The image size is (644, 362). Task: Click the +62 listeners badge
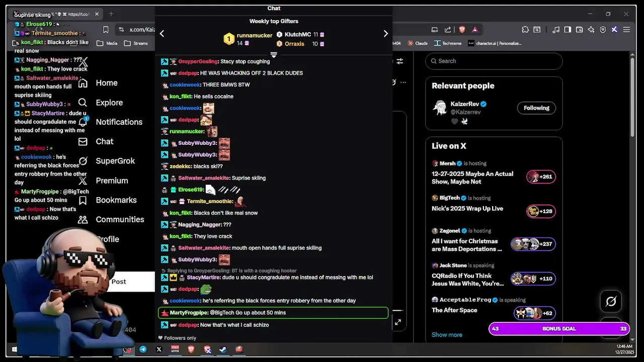[x=535, y=313]
